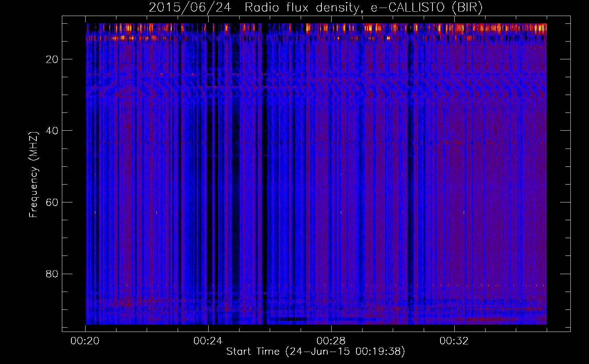Viewport: 589px width, 364px height.
Task: Click the 20 MHz frequency tick label
Action: [x=52, y=59]
